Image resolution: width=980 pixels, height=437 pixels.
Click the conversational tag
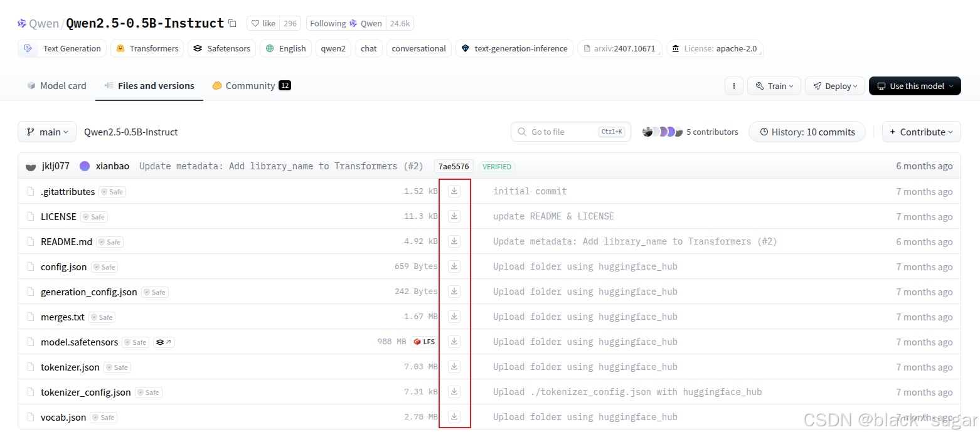point(418,48)
